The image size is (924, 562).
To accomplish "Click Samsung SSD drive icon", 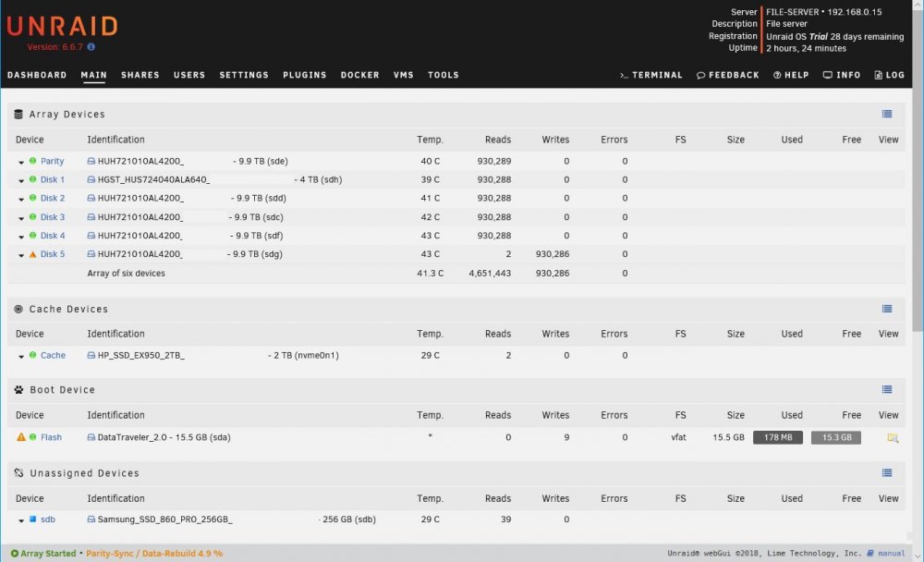I will pyautogui.click(x=91, y=519).
